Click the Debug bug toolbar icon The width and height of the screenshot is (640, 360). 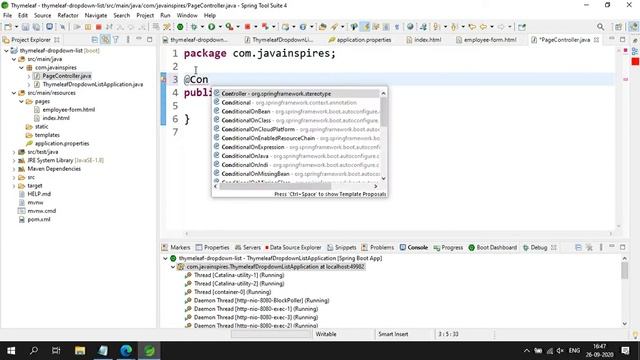(194, 27)
